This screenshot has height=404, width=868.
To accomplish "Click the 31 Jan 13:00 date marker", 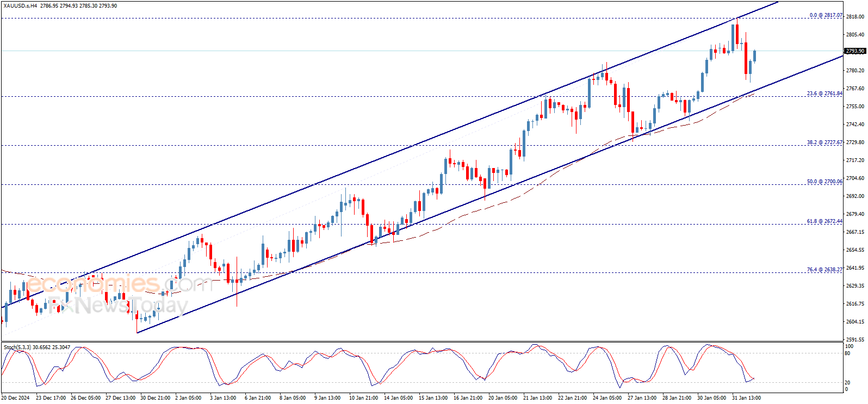I will (x=746, y=398).
